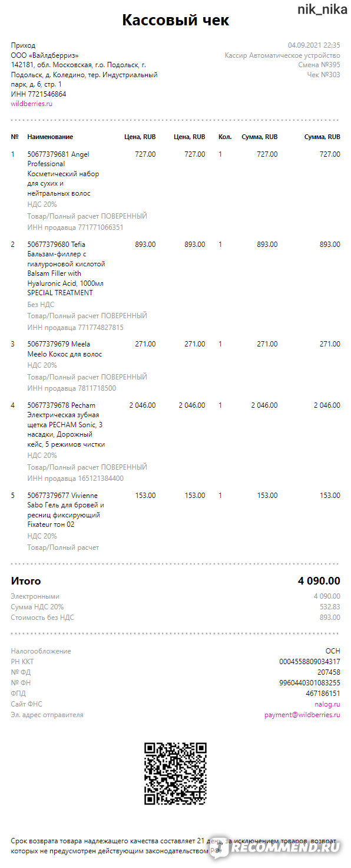Select the Angel Professional item name
351x868 pixels.
(x=63, y=174)
